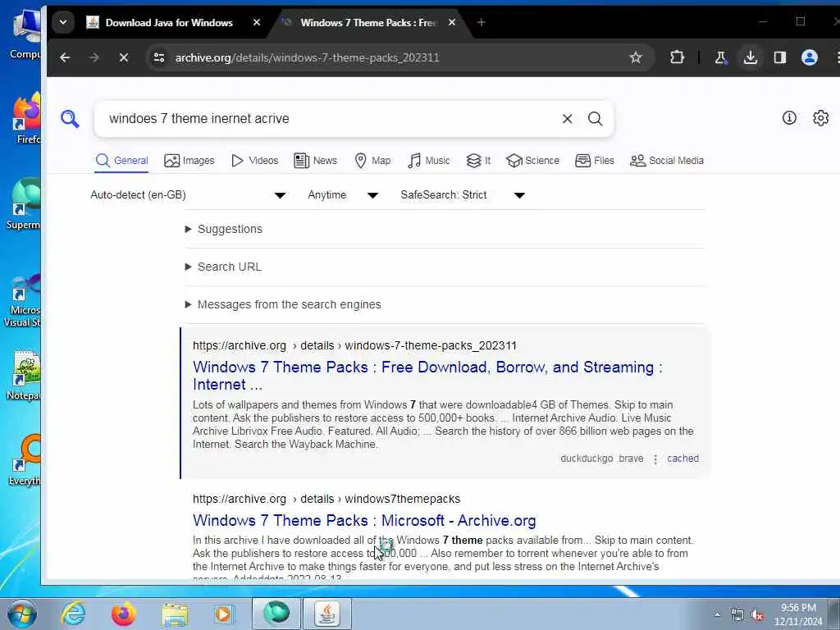This screenshot has width=840, height=630.
Task: Open the Chrome Labs flask icon
Action: [x=720, y=57]
